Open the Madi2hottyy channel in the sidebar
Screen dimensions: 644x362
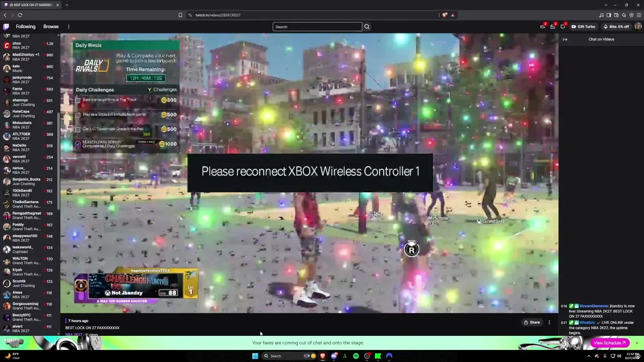click(x=28, y=57)
